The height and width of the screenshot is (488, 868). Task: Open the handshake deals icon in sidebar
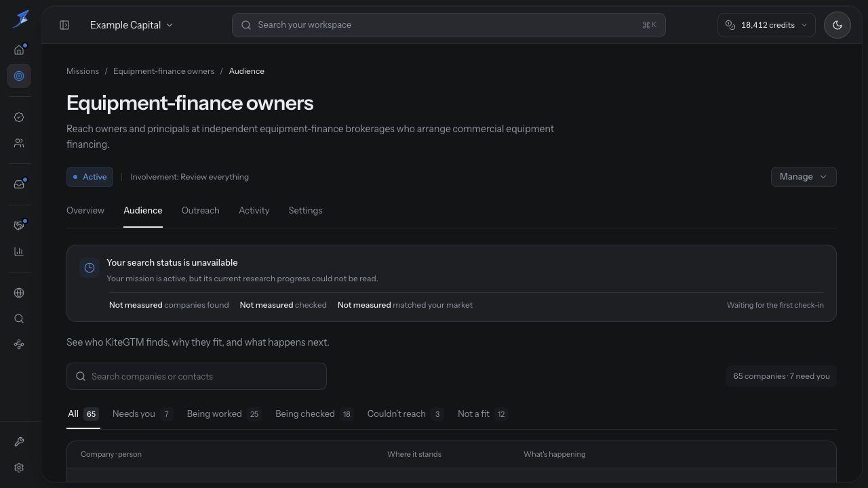point(19,226)
